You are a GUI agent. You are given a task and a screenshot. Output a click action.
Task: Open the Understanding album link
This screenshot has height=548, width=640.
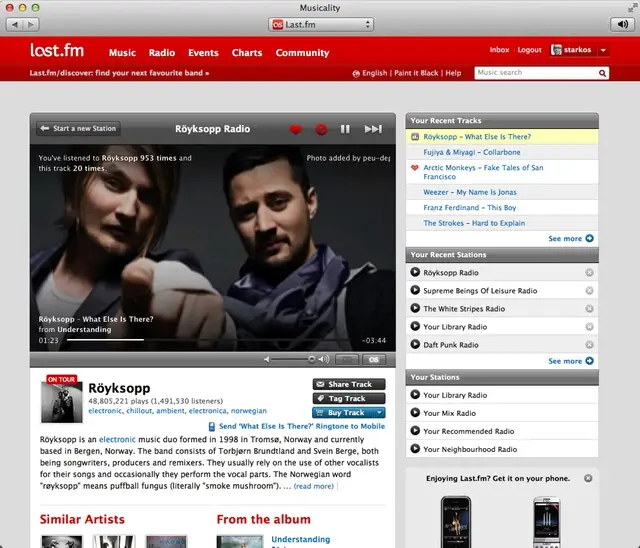click(x=300, y=539)
